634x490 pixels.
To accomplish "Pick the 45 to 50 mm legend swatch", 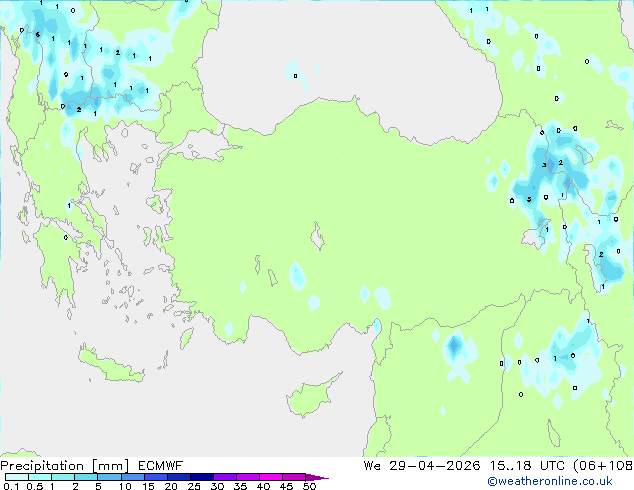I will pyautogui.click(x=294, y=477).
